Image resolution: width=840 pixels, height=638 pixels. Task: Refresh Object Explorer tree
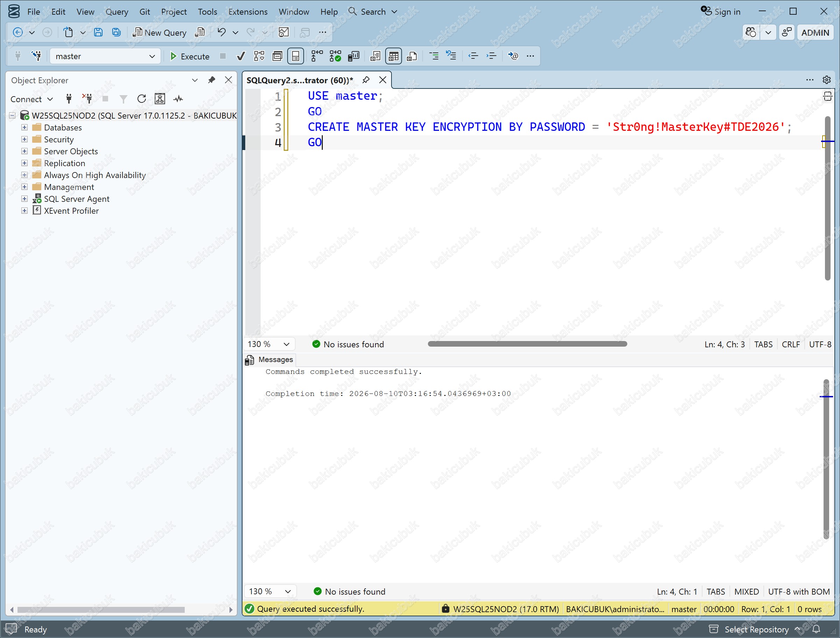[142, 99]
